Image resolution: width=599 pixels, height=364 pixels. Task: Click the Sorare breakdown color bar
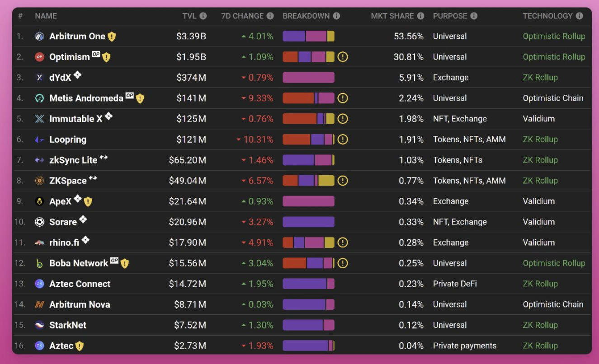click(309, 222)
